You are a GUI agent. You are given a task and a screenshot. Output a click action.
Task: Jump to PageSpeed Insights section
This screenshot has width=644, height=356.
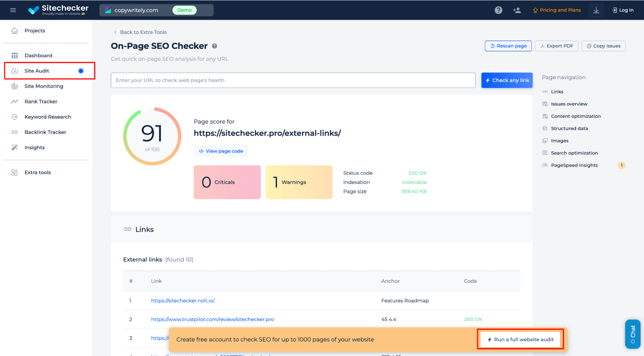(x=574, y=165)
